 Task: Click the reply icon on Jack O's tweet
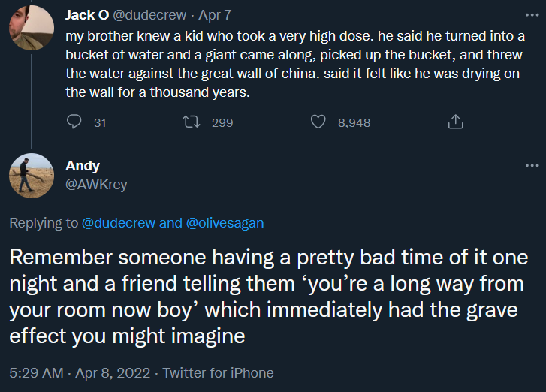[x=74, y=122]
